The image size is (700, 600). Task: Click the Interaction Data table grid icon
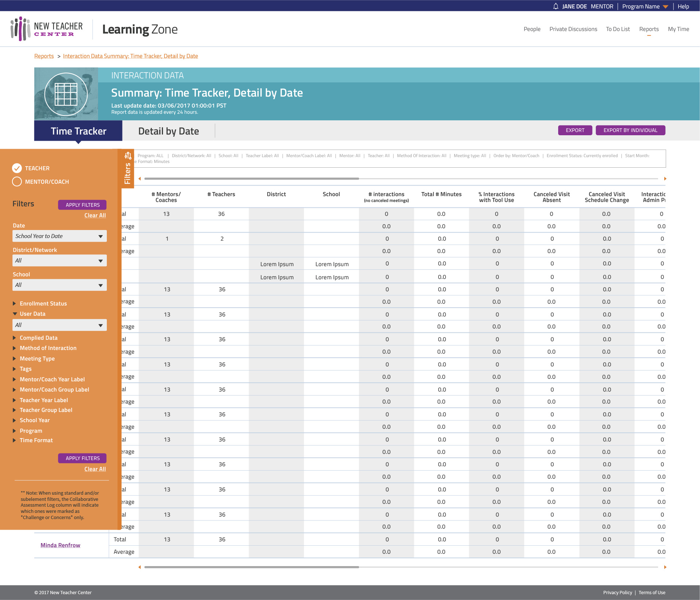tap(66, 94)
